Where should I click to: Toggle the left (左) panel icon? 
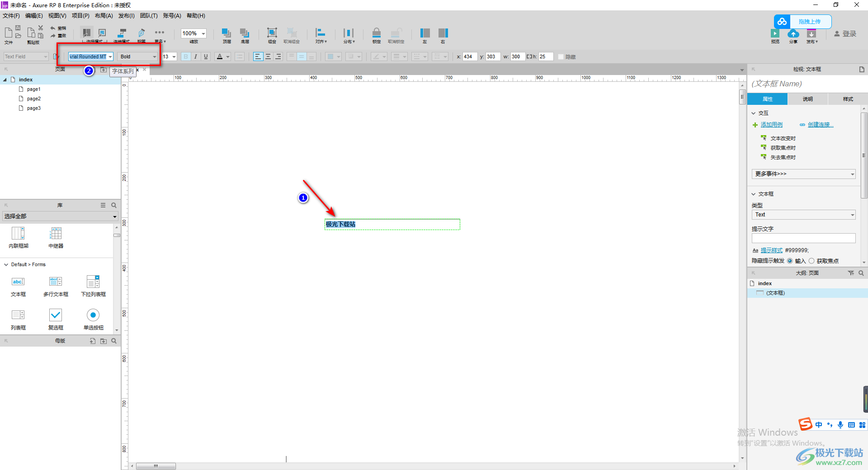[425, 33]
